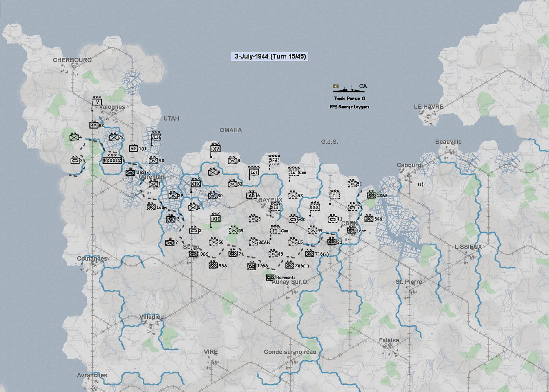The width and height of the screenshot is (549, 392).
Task: Select the 30 infantry division counter
Action: tap(213, 196)
